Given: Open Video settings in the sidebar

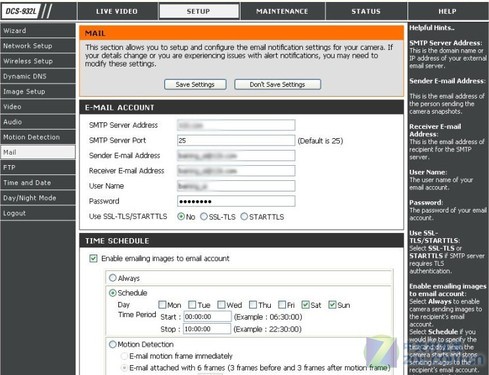Looking at the screenshot, I should pyautogui.click(x=38, y=107).
